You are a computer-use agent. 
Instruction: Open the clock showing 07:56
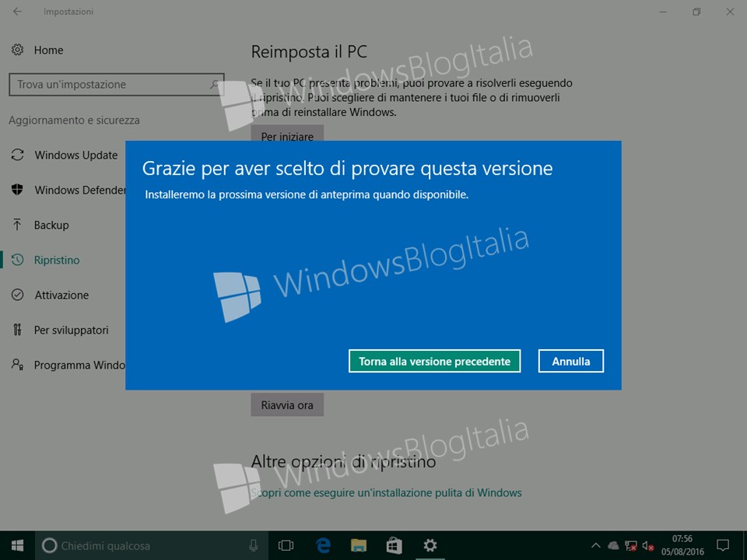(682, 545)
